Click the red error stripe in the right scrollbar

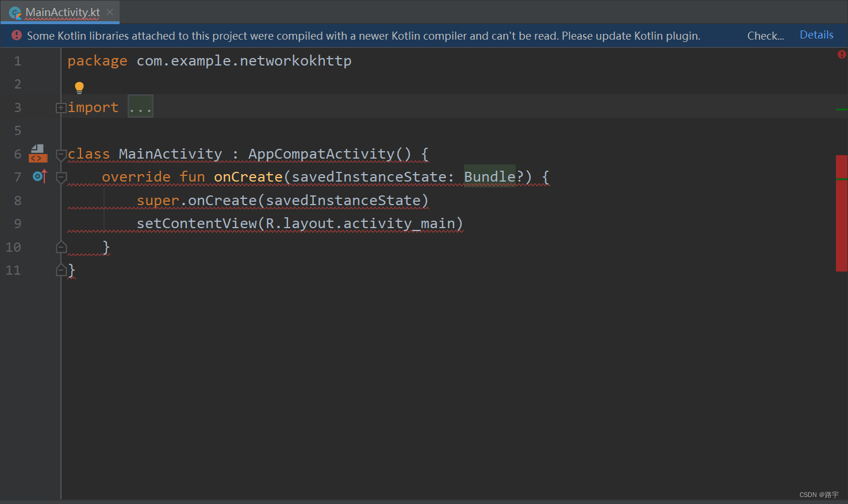[x=842, y=213]
